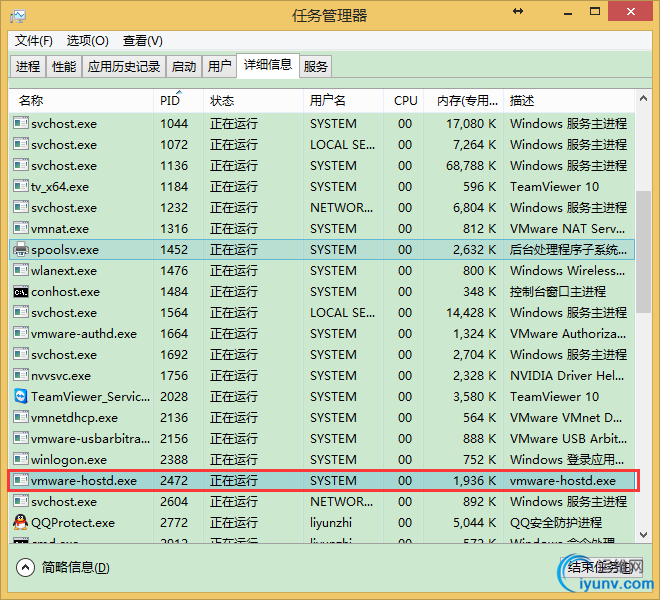Click PID value 2388

click(174, 459)
